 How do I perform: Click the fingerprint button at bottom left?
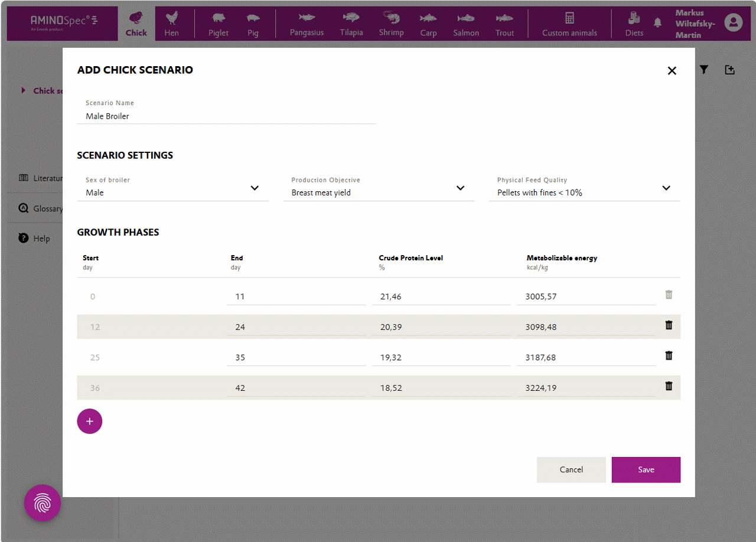[x=43, y=503]
